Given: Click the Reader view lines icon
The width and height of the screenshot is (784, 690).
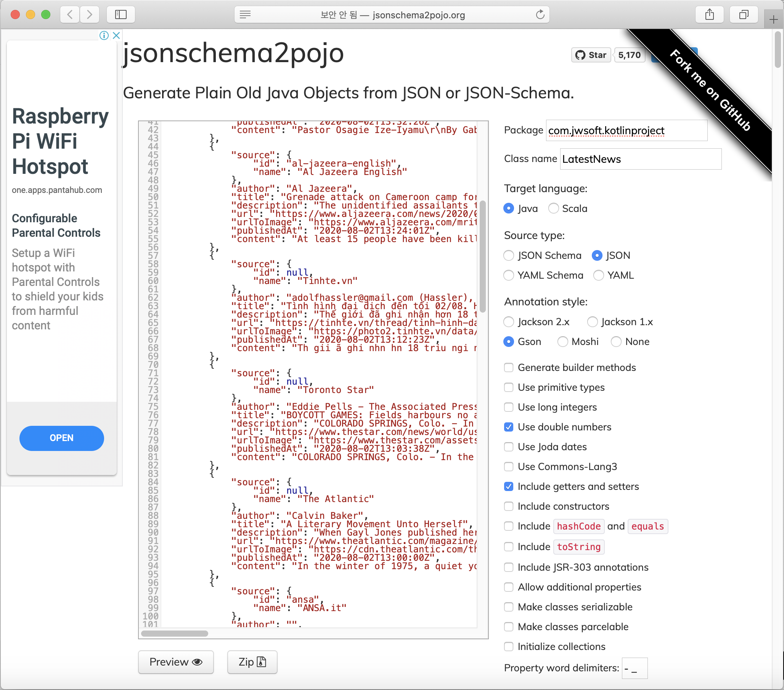Looking at the screenshot, I should pos(245,14).
